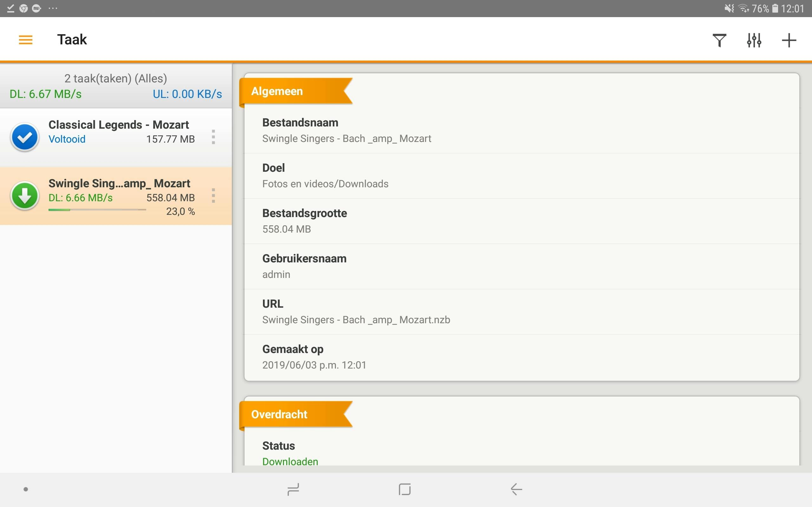Open the hamburger navigation menu
The width and height of the screenshot is (812, 507).
click(25, 40)
